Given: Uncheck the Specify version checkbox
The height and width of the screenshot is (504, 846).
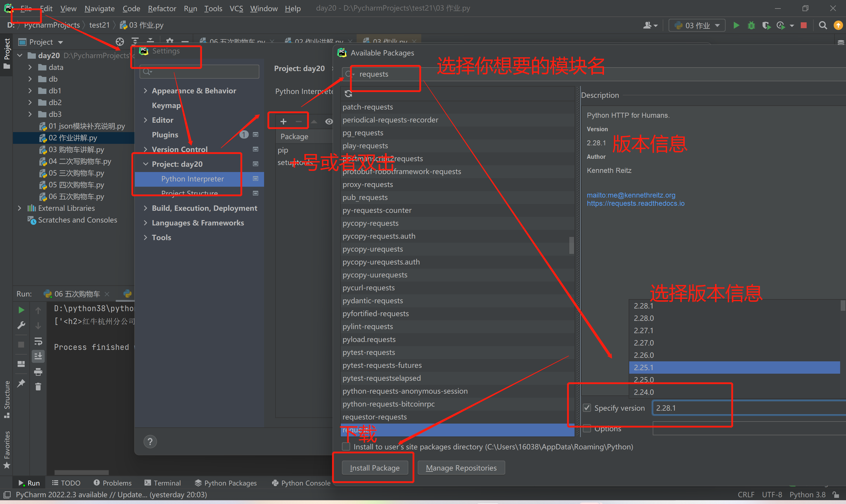Looking at the screenshot, I should [587, 407].
